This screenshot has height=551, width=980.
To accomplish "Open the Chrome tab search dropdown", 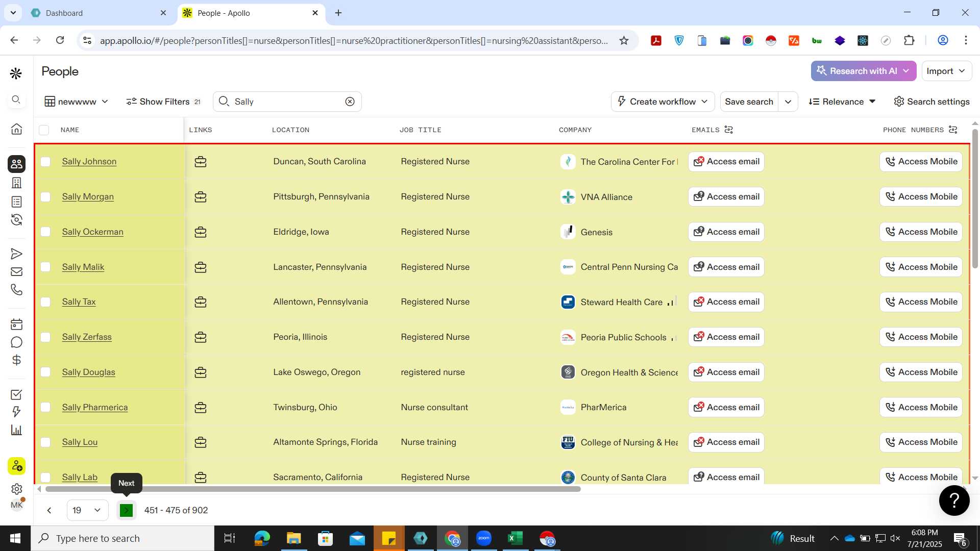I will coord(13,13).
